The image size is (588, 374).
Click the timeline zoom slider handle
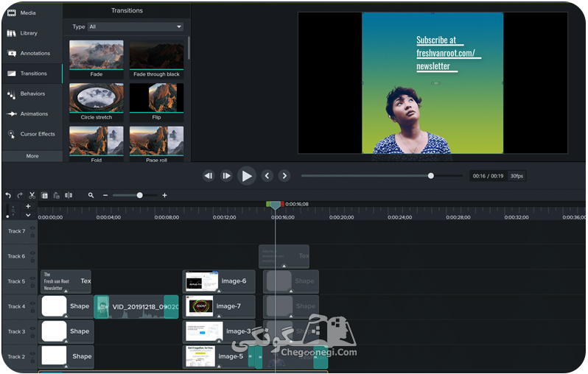click(139, 195)
